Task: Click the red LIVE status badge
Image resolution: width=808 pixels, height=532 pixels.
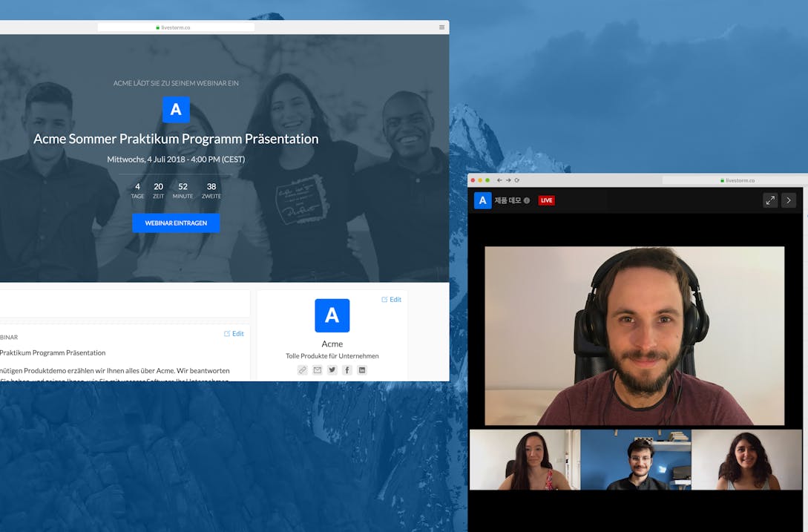Action: pos(547,200)
